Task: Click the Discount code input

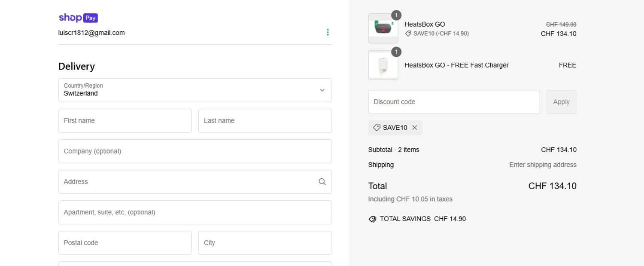Action: click(454, 102)
